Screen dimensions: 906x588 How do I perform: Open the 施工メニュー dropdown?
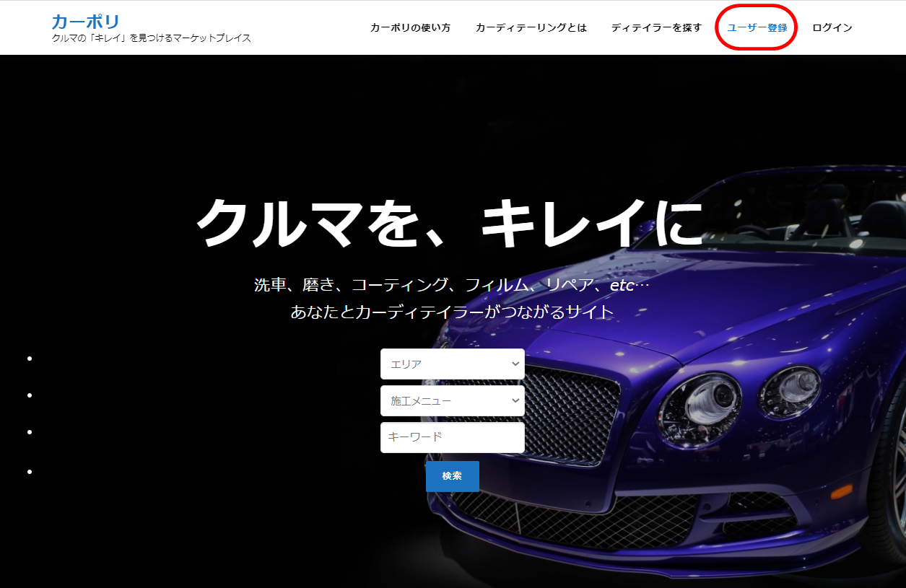(452, 400)
